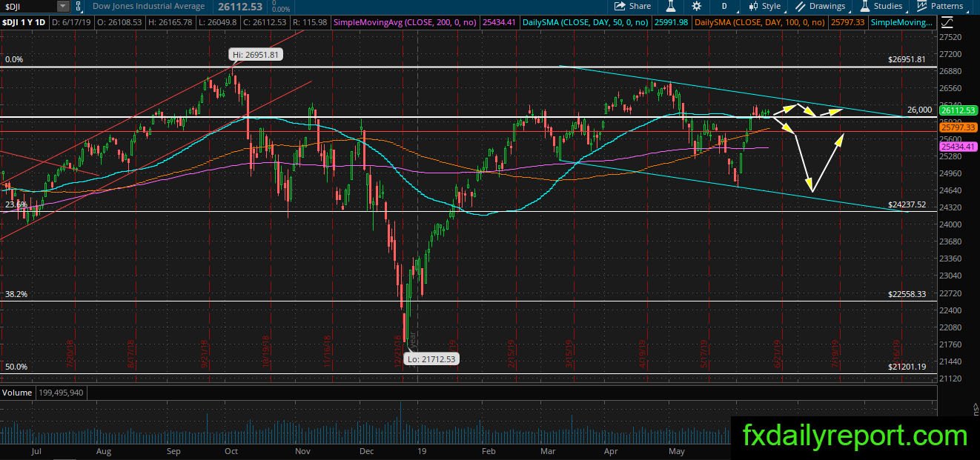Click the $26951.81 Fibonacci price label
The height and width of the screenshot is (460, 980).
click(x=907, y=59)
